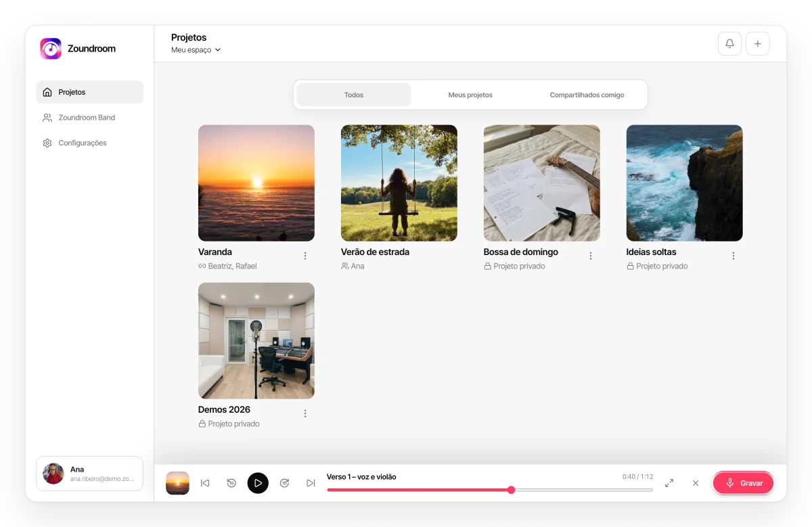Open Projetos in the sidebar

89,92
